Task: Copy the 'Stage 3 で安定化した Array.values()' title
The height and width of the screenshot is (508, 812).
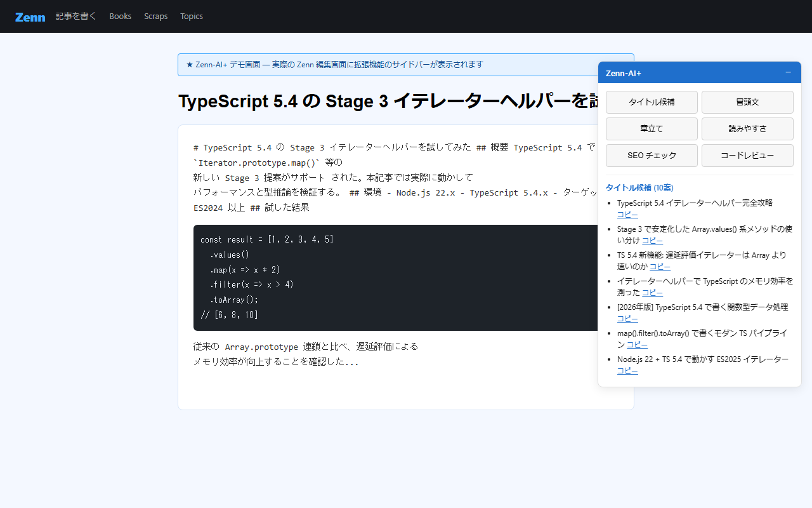Action: [652, 241]
